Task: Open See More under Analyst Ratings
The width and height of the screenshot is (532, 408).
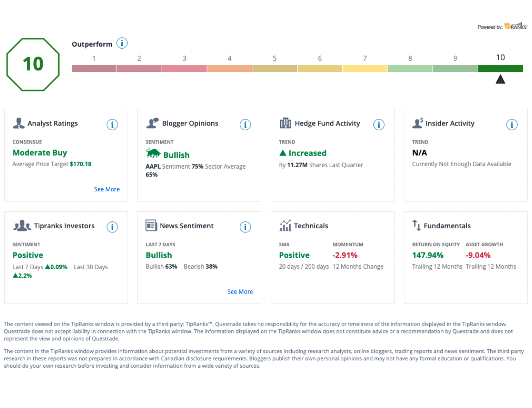Action: tap(107, 189)
